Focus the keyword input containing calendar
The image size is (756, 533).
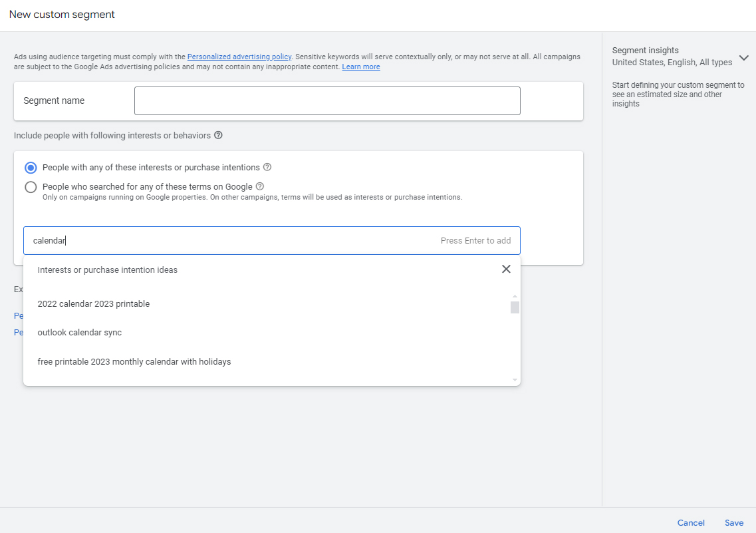(272, 240)
